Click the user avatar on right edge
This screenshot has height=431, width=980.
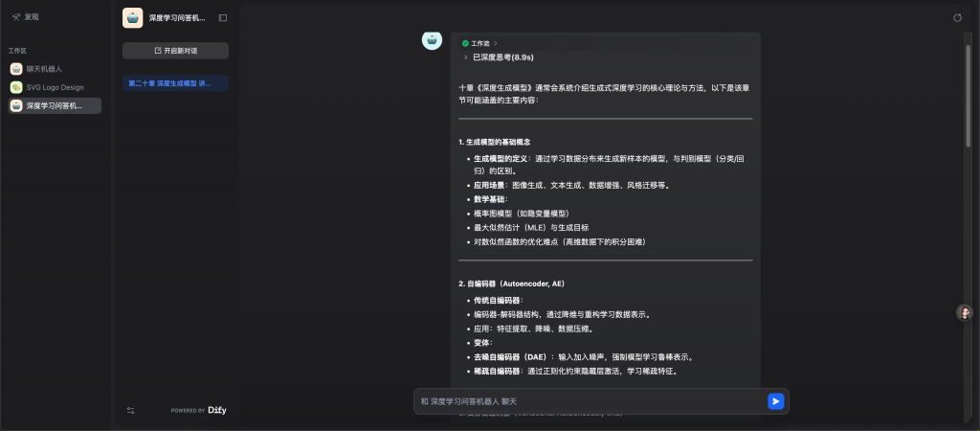pos(965,313)
